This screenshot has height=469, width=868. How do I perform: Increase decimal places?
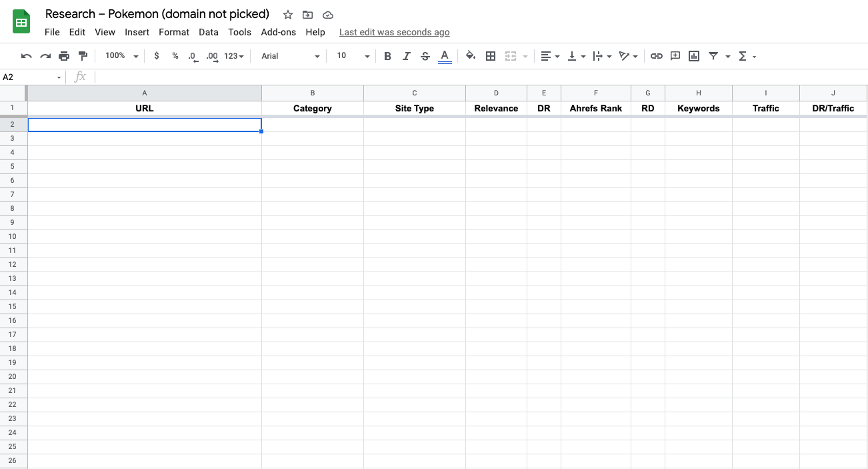click(x=212, y=57)
